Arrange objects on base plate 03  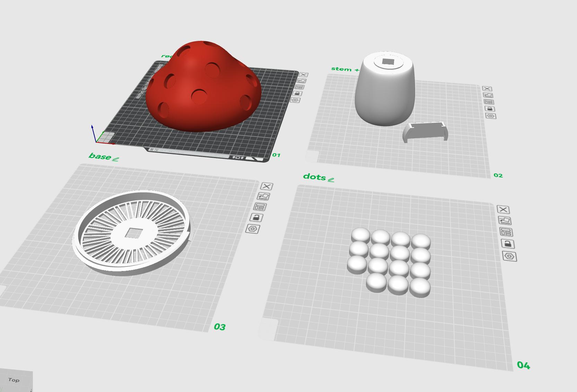coord(260,207)
